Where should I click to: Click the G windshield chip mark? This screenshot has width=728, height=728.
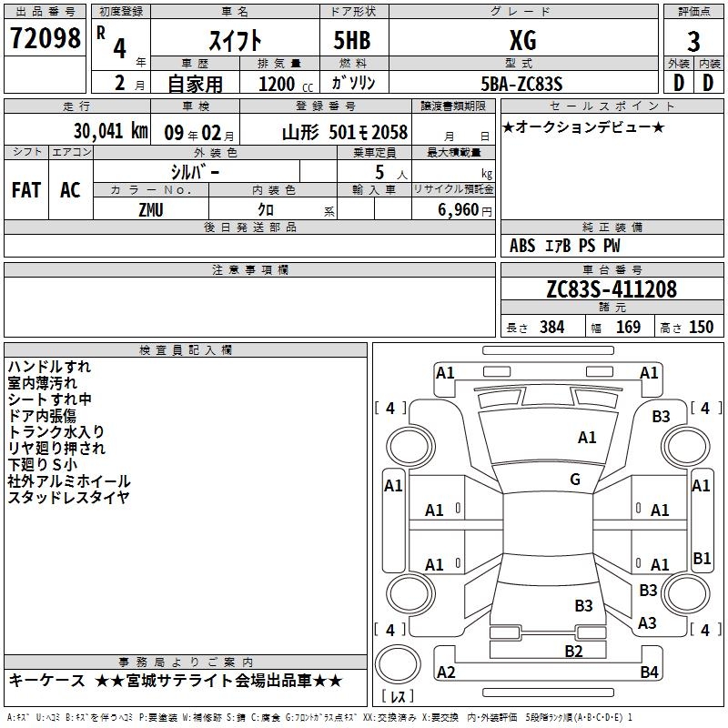(x=575, y=480)
